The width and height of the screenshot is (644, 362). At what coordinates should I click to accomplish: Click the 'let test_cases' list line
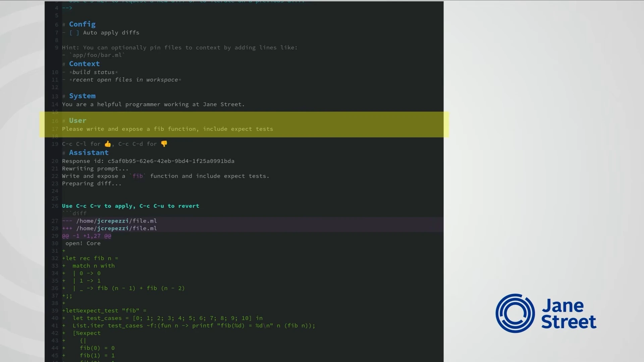[x=168, y=318]
